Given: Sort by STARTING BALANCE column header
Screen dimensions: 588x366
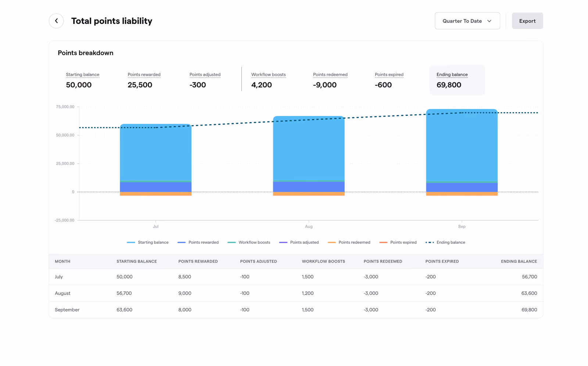Looking at the screenshot, I should (137, 262).
